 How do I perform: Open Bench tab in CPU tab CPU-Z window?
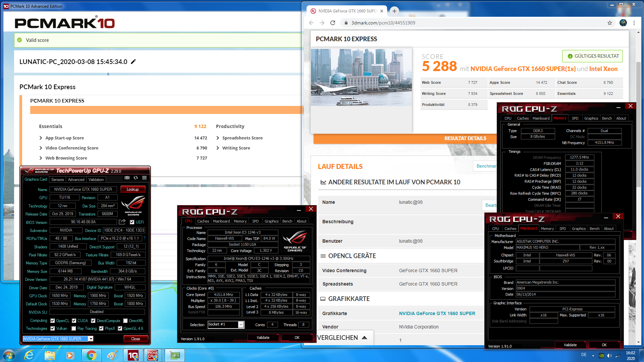point(287,221)
